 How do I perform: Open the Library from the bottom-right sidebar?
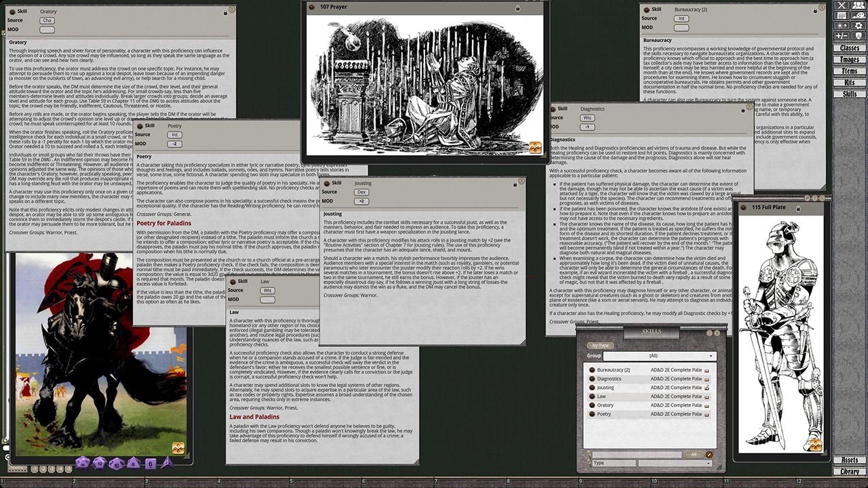pos(852,472)
